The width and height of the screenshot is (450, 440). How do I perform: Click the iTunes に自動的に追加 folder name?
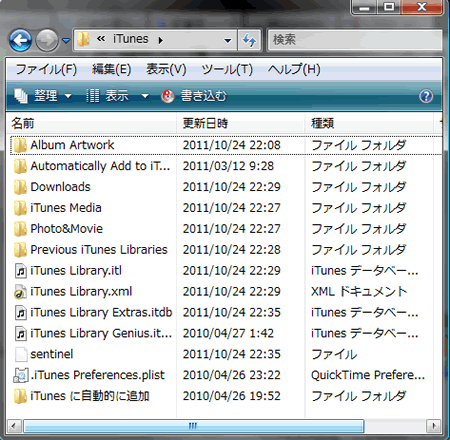tap(89, 396)
